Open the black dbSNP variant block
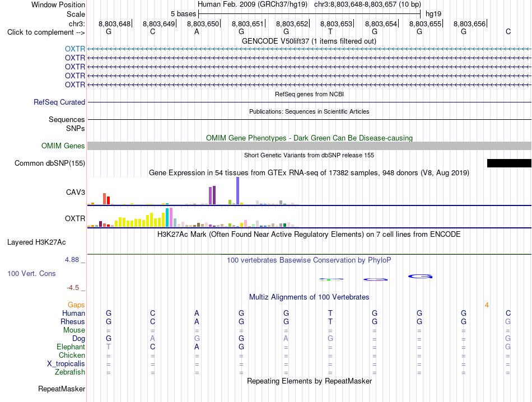 point(509,163)
